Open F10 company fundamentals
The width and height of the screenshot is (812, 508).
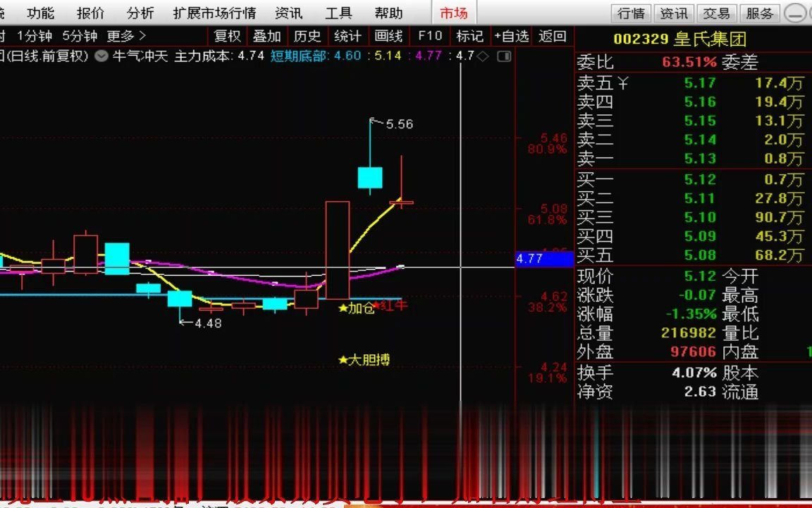[429, 37]
